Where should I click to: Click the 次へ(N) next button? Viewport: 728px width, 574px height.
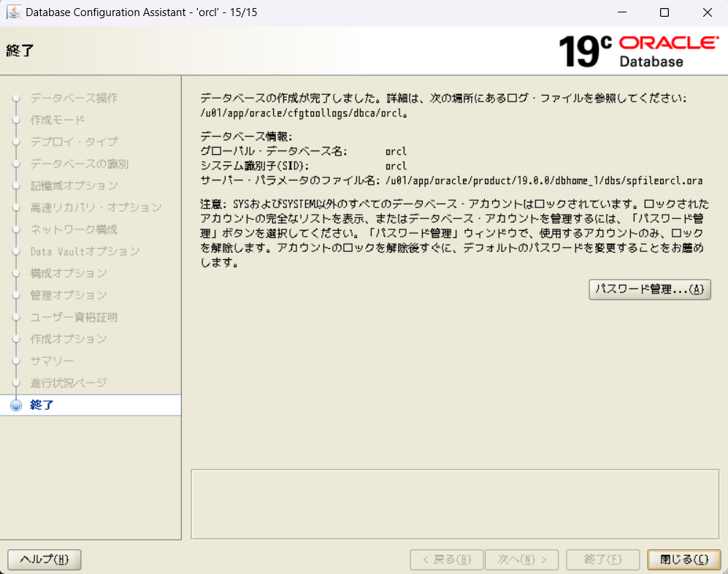522,559
